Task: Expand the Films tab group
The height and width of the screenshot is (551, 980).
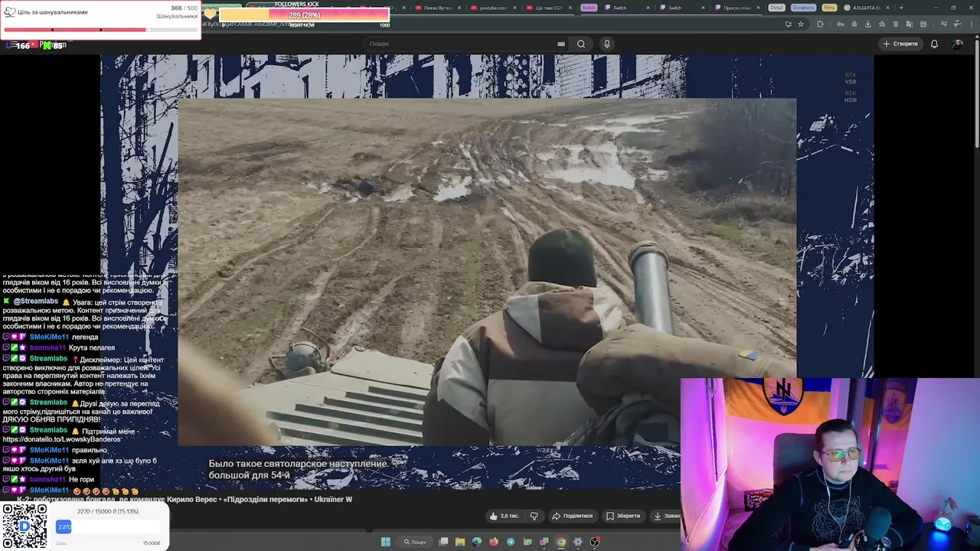Action: pyautogui.click(x=829, y=8)
